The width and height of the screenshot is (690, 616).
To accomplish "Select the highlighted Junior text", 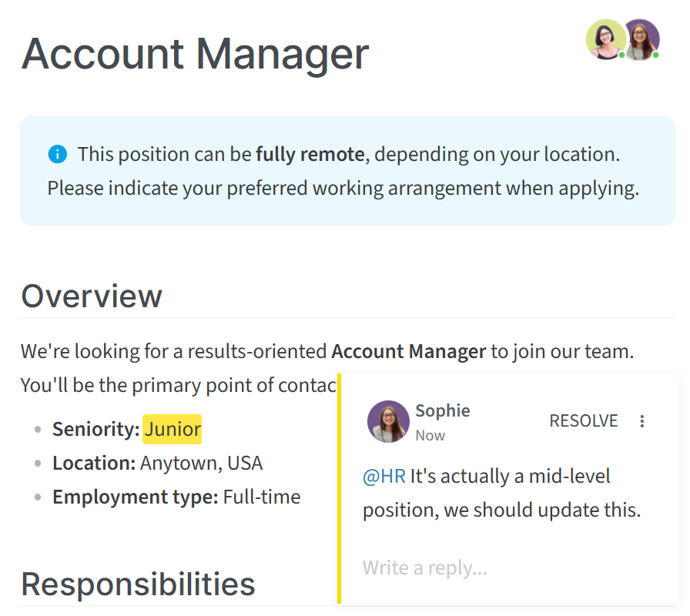I will tap(172, 429).
